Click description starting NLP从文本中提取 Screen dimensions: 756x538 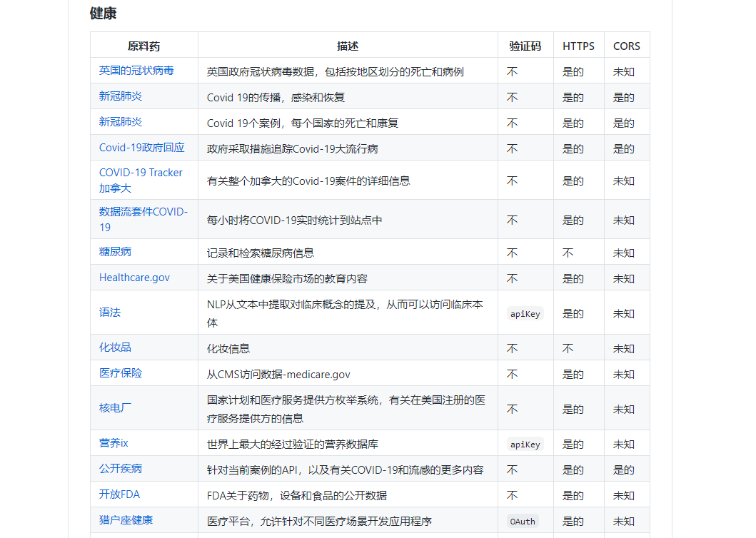(346, 313)
